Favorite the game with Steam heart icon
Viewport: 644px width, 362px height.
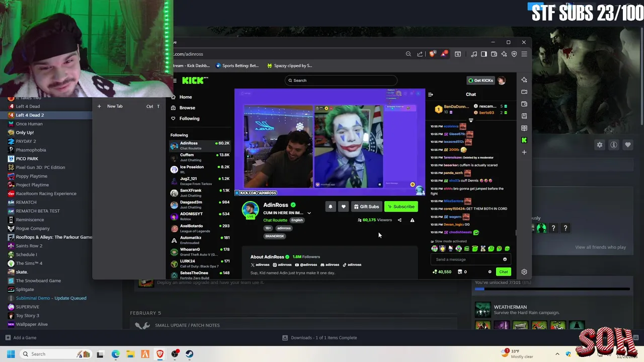(x=628, y=145)
